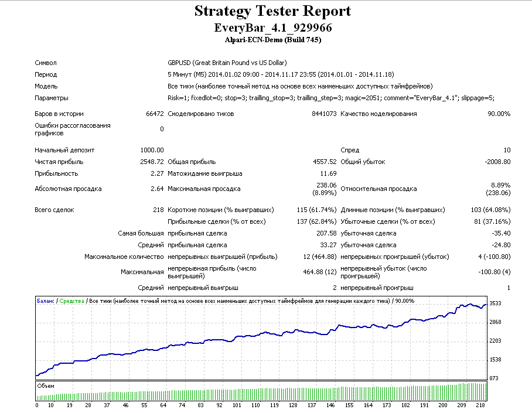
Task: Click the "3533" value on the chart axis
Action: point(495,303)
